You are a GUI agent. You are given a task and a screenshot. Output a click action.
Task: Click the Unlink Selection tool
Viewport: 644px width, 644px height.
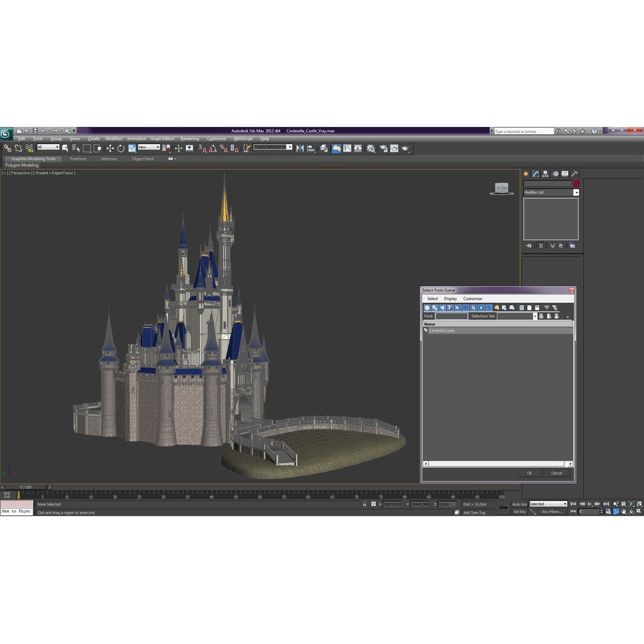18,148
